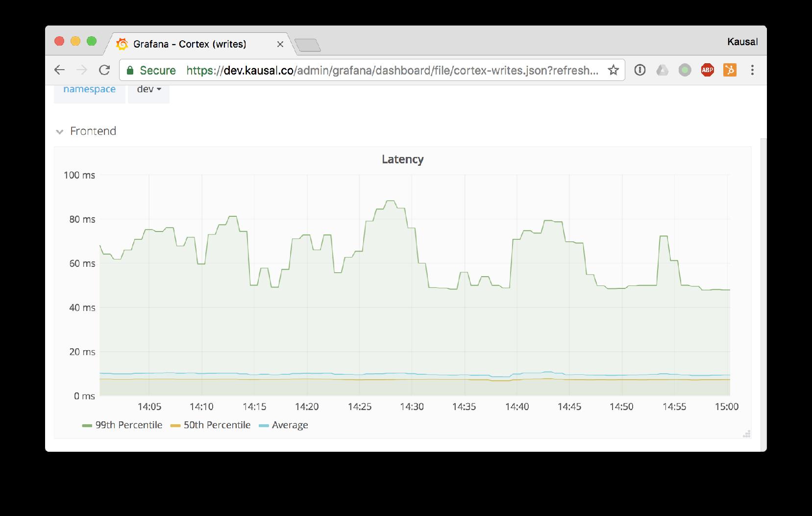Open a new browser tab
This screenshot has width=812, height=516.
308,46
